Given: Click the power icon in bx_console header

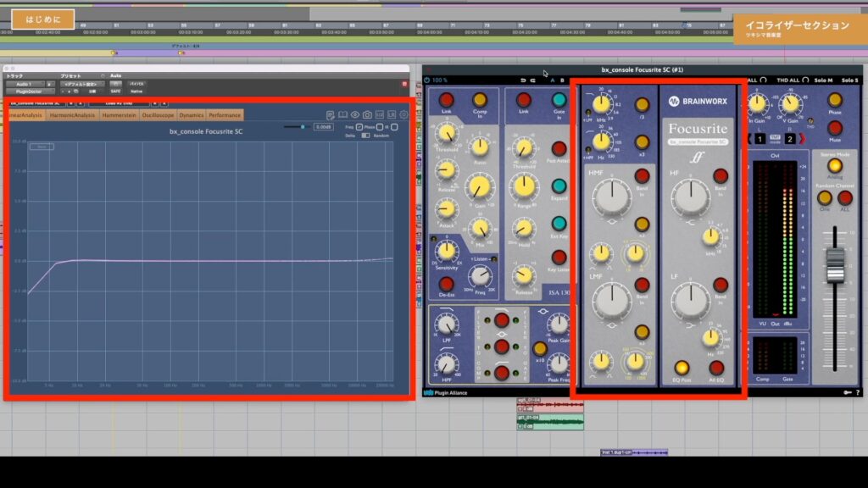Looking at the screenshot, I should click(x=427, y=80).
